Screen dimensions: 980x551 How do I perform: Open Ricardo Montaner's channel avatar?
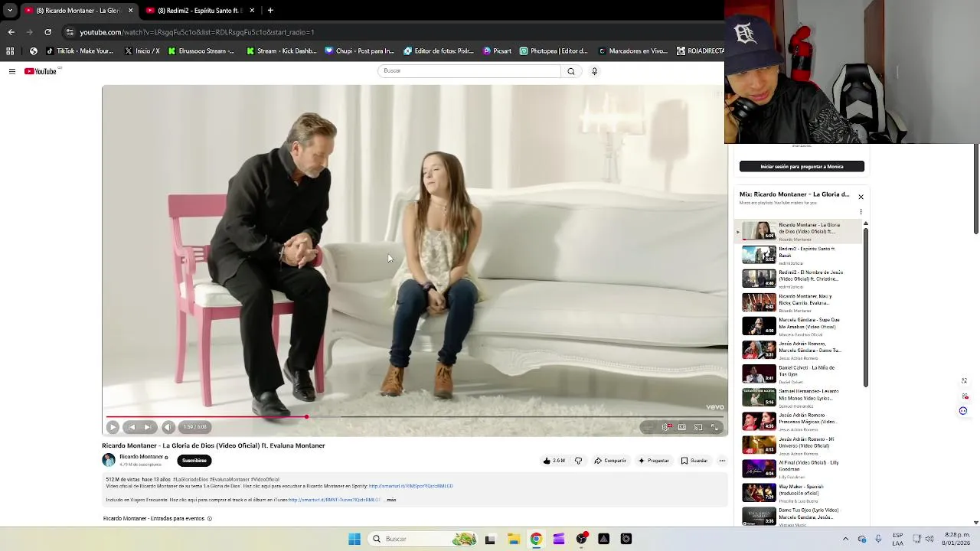[109, 460]
